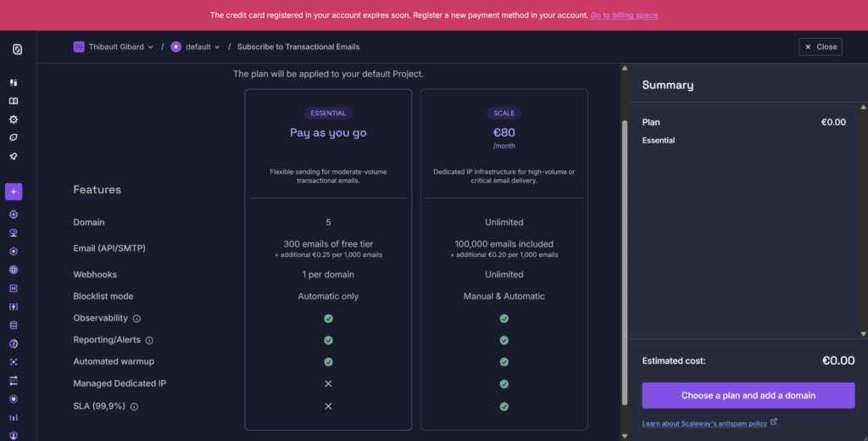Screen dimensions: 868x441
Task: Click the network globe icon below the database icon
Action: point(14,343)
